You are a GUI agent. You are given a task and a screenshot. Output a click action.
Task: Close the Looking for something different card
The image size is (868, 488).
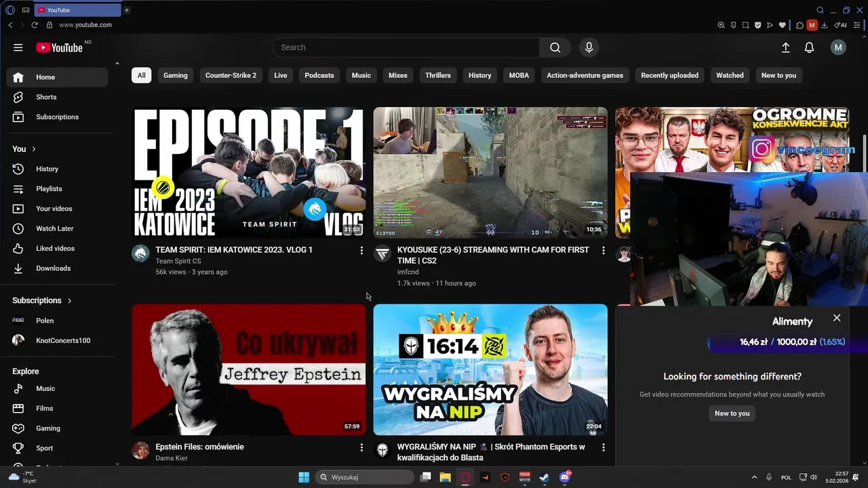coord(837,318)
